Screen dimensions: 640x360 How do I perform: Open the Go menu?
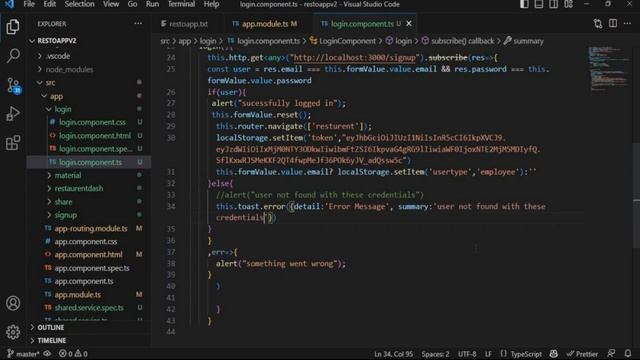132,4
